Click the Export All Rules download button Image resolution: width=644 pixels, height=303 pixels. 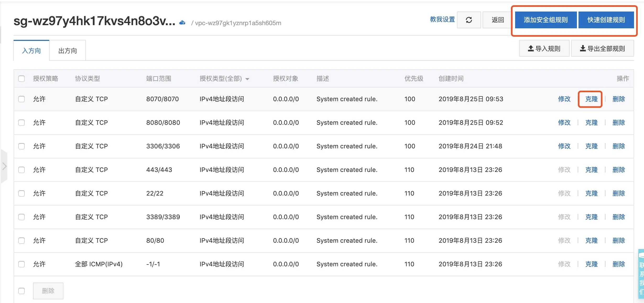tap(602, 48)
